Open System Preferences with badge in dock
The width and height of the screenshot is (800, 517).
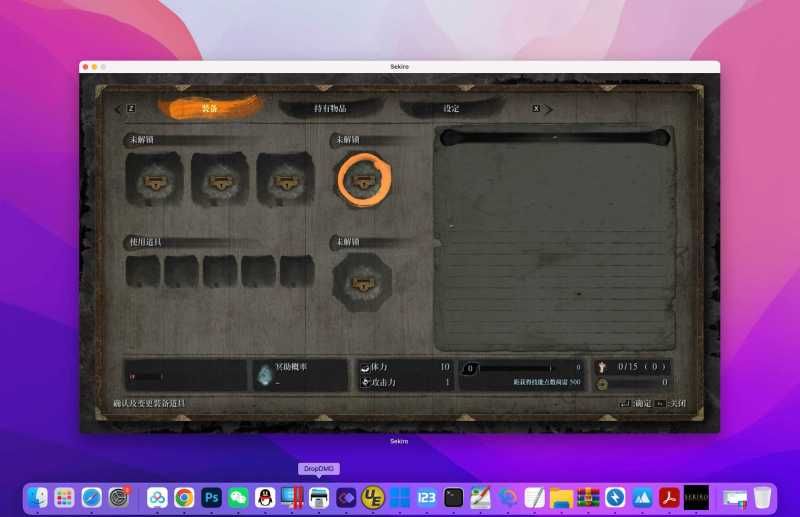pos(119,498)
